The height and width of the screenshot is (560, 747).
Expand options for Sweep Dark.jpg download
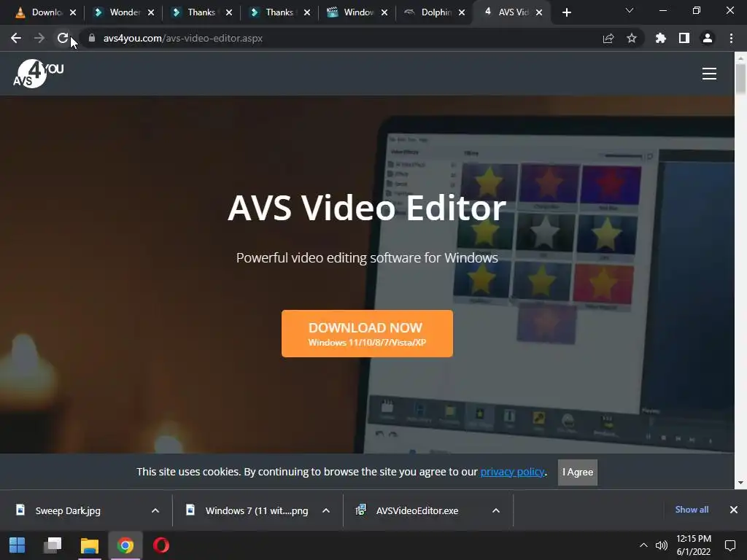[x=155, y=510]
